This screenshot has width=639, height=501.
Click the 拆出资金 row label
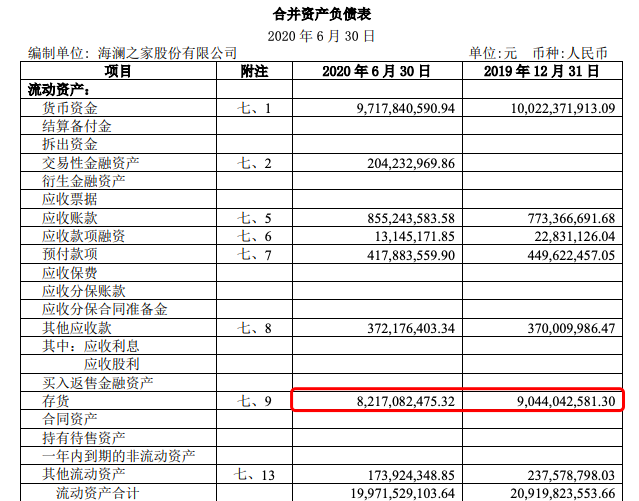pyautogui.click(x=70, y=144)
